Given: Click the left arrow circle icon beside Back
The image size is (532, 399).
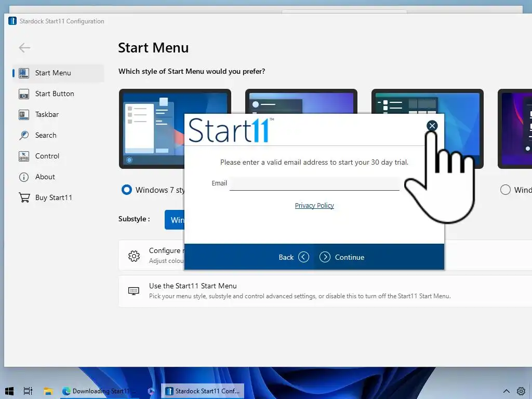Looking at the screenshot, I should [x=303, y=257].
